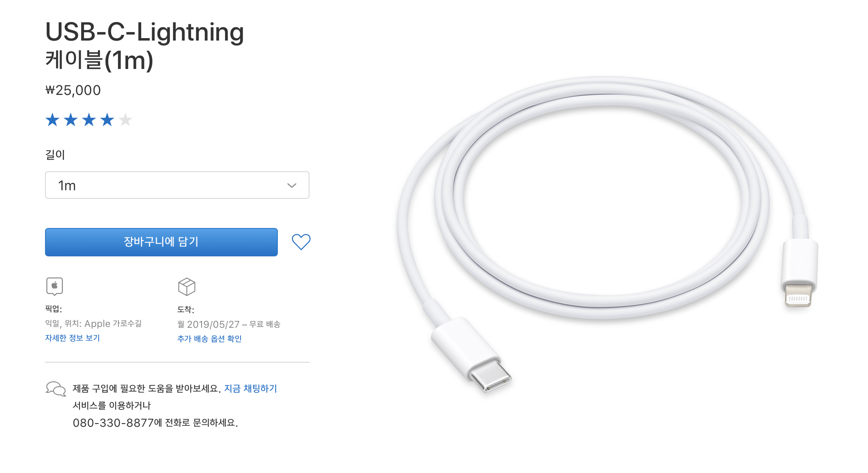Click the delivery box icon

[x=187, y=287]
